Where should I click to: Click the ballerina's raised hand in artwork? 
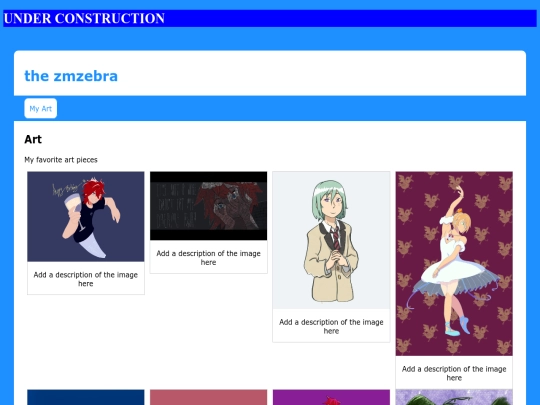point(459,190)
